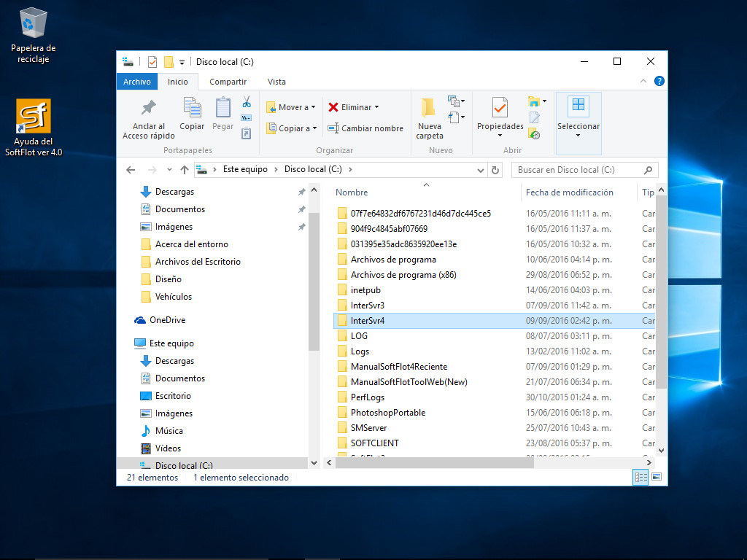Refresh the folder view in address bar

(x=496, y=170)
